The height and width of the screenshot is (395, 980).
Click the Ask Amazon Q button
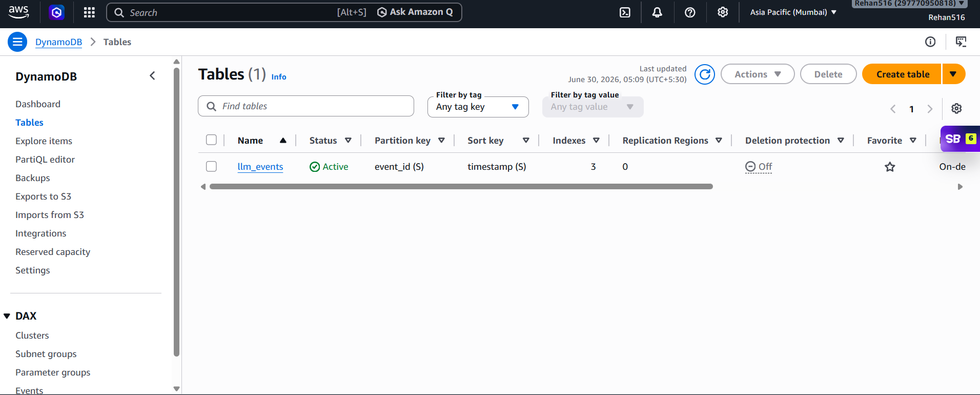click(415, 12)
